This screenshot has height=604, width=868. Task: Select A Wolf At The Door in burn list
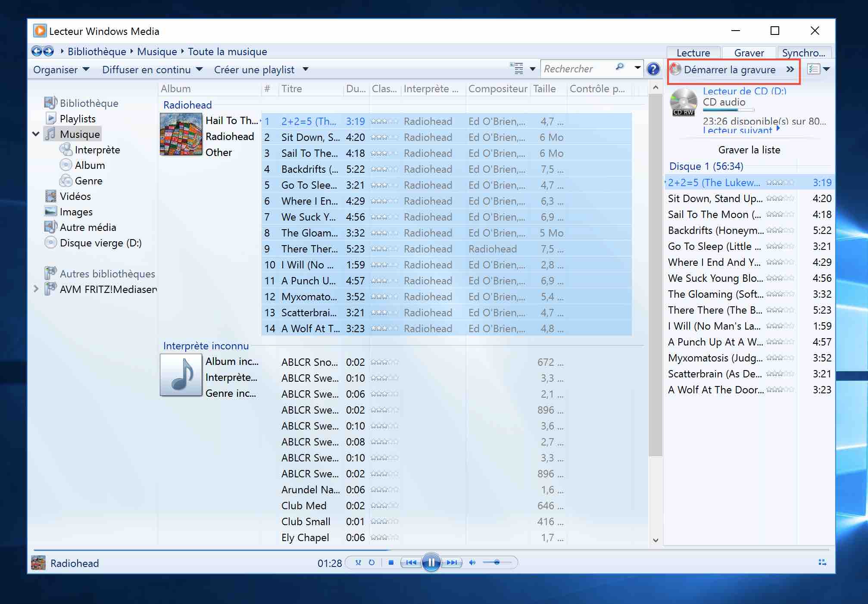tap(749, 389)
